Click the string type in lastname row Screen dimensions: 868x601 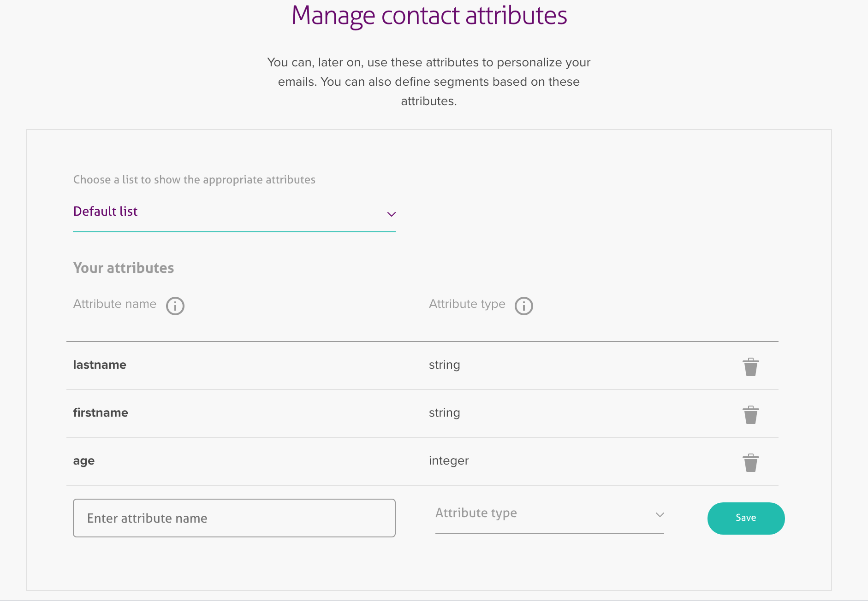pyautogui.click(x=444, y=365)
